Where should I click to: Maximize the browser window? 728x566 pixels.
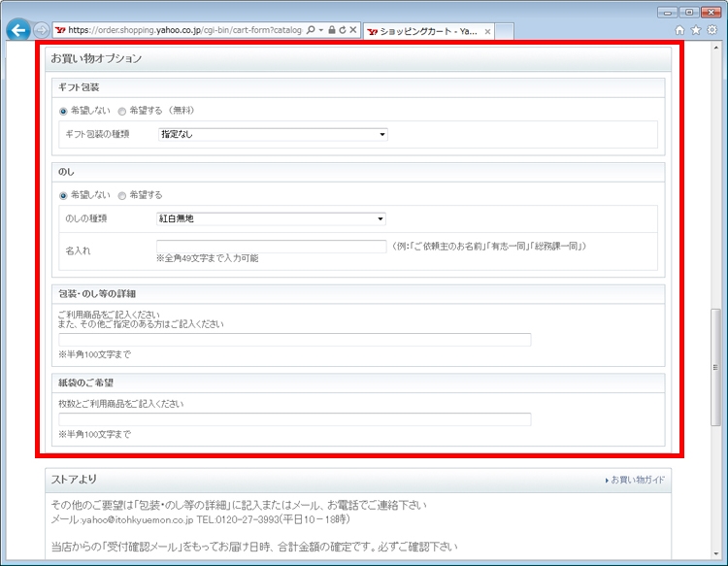pos(689,13)
